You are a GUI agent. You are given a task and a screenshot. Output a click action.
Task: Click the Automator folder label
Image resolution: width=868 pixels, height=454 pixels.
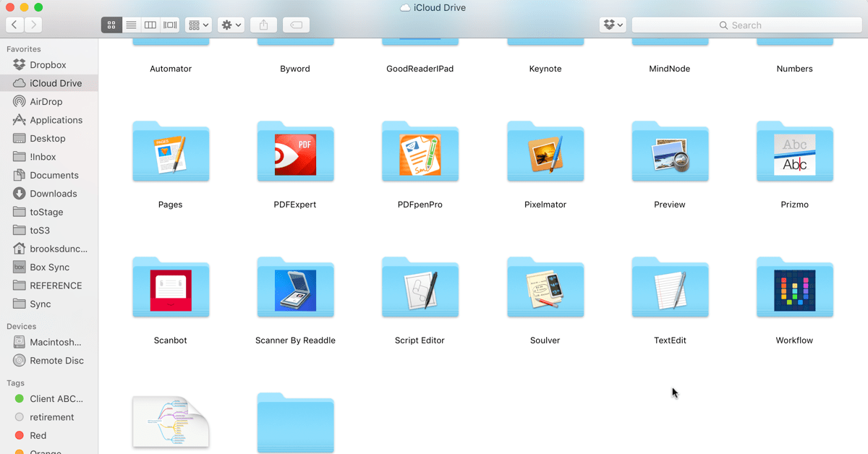pyautogui.click(x=171, y=69)
